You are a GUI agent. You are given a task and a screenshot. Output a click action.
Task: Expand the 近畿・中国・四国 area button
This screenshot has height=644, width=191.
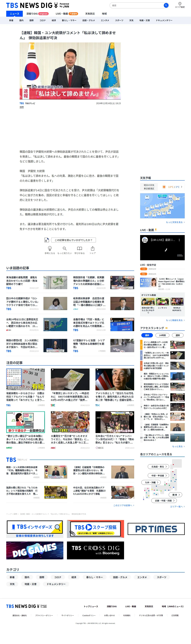(x=164, y=501)
